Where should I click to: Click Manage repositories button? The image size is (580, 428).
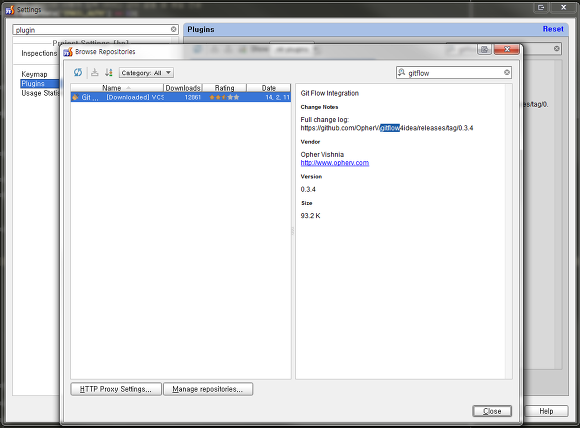tap(208, 389)
